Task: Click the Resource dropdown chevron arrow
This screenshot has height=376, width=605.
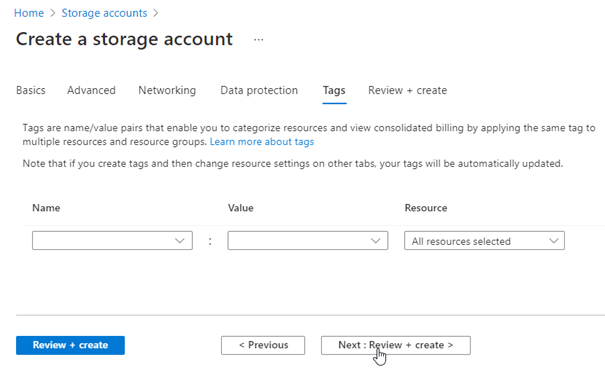Action: point(554,241)
